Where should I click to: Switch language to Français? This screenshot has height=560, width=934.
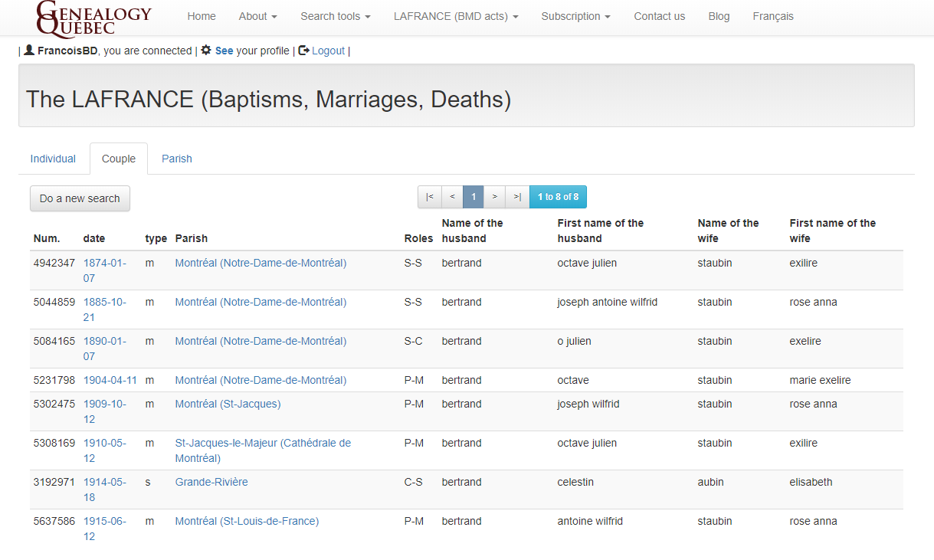click(x=773, y=16)
